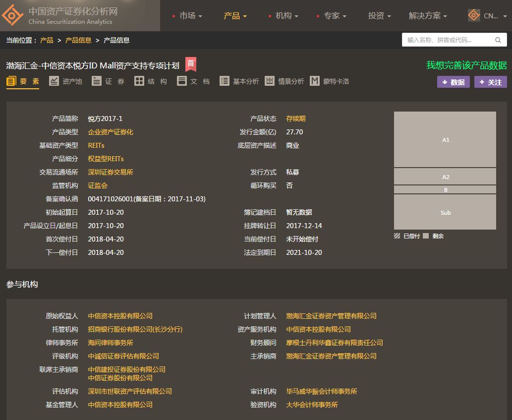Switch to the 要素 tab
512x420 pixels.
23,81
